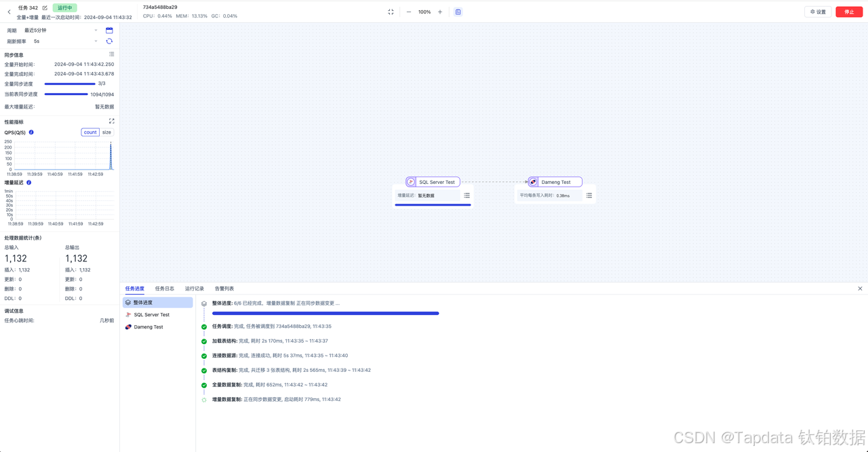This screenshot has height=452, width=868.
Task: Click the QPS chart spike area
Action: point(111,155)
